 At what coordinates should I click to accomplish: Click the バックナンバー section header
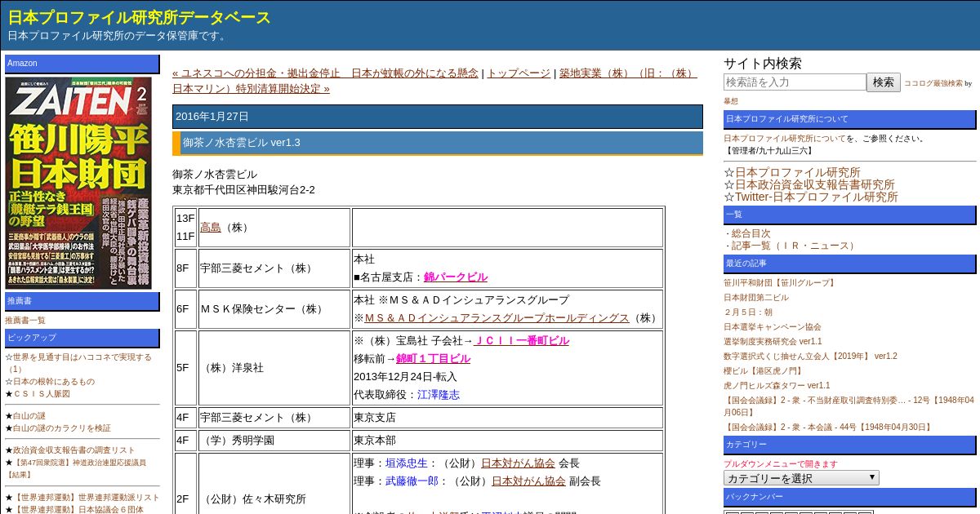(849, 497)
